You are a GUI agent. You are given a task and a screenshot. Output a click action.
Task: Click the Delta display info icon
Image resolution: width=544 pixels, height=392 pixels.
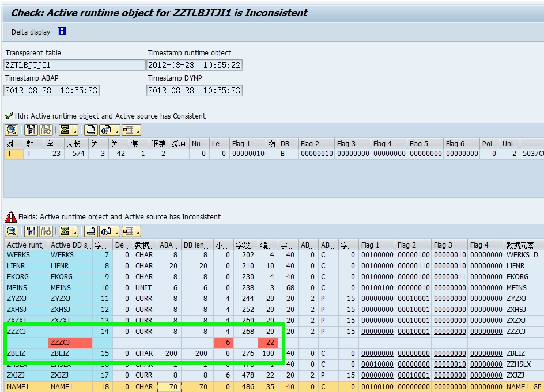click(x=62, y=32)
